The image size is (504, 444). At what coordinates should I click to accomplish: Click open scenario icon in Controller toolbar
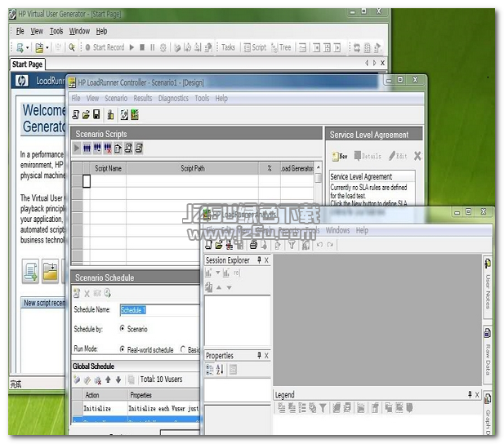tap(86, 115)
